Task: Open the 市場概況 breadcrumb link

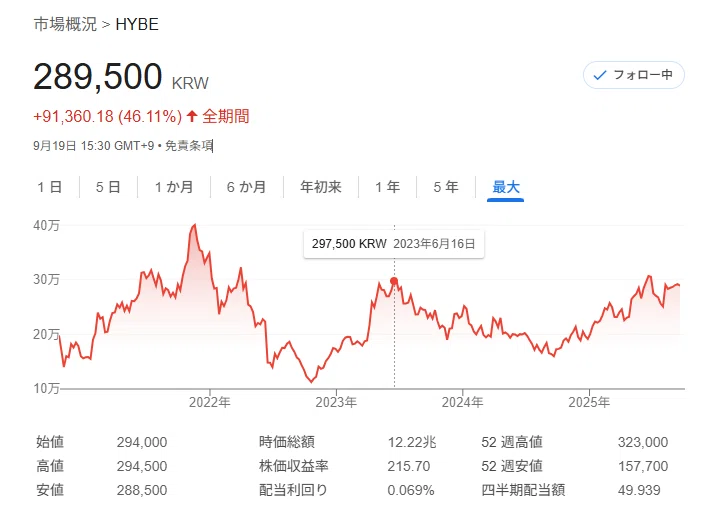Action: 65,24
